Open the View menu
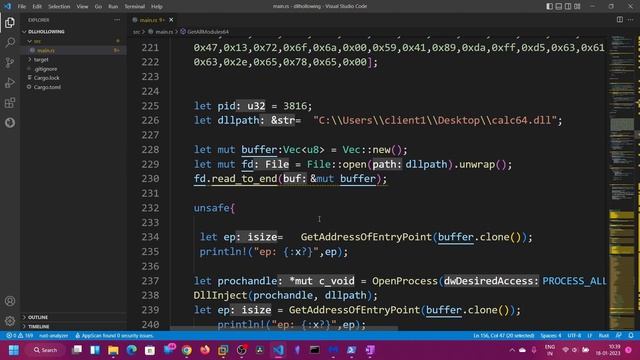Image resolution: width=640 pixels, height=360 pixels. [x=82, y=7]
